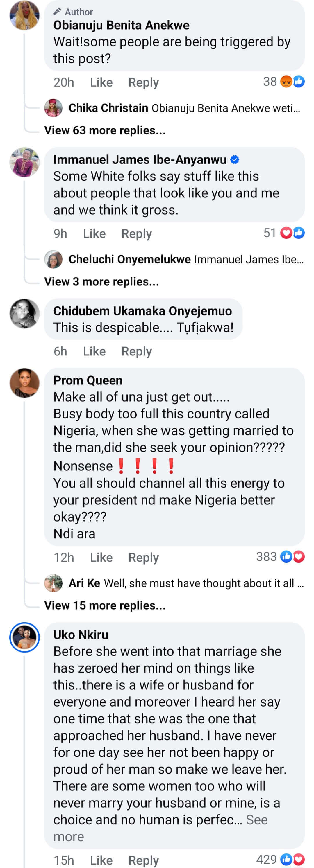Open Ari Ke's reply avatar
Viewport: 314px width, 868px height.
[53, 583]
